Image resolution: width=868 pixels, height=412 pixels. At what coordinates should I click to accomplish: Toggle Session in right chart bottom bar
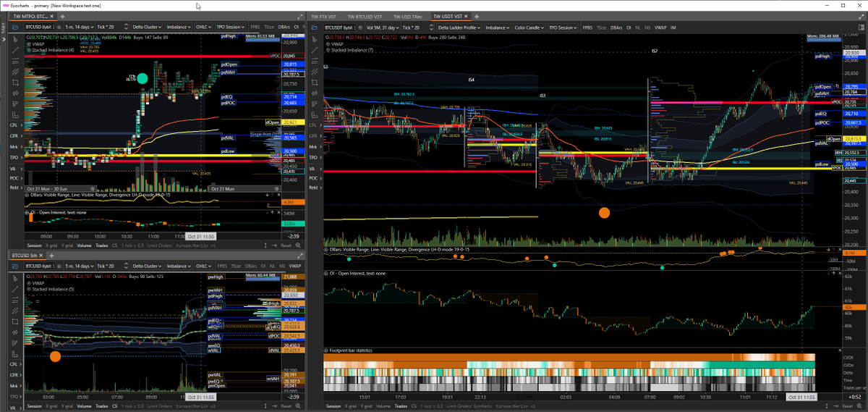[333, 405]
